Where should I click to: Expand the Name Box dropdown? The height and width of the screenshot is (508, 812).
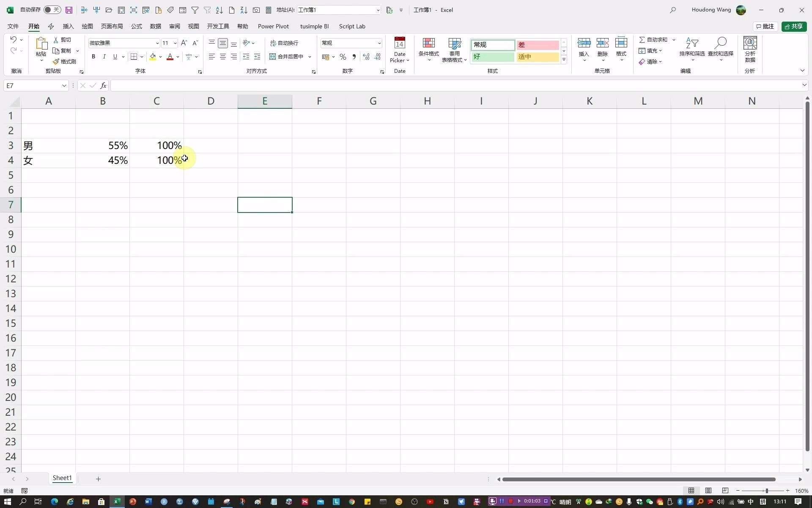click(64, 86)
